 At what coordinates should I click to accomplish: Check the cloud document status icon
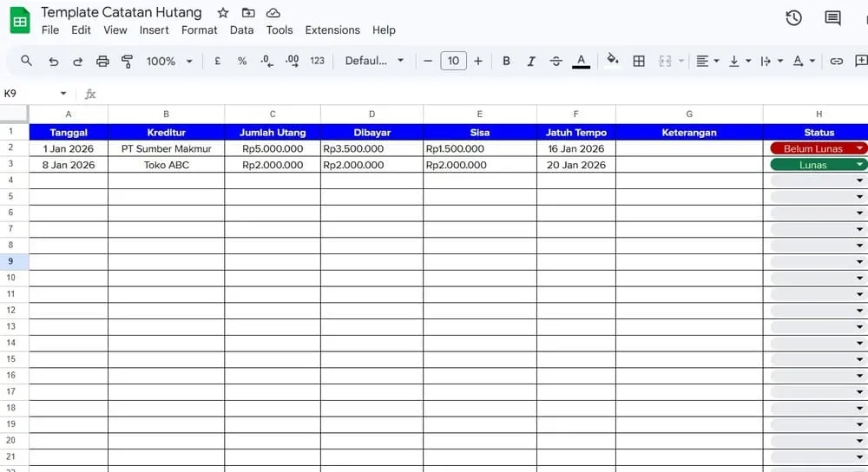[273, 13]
